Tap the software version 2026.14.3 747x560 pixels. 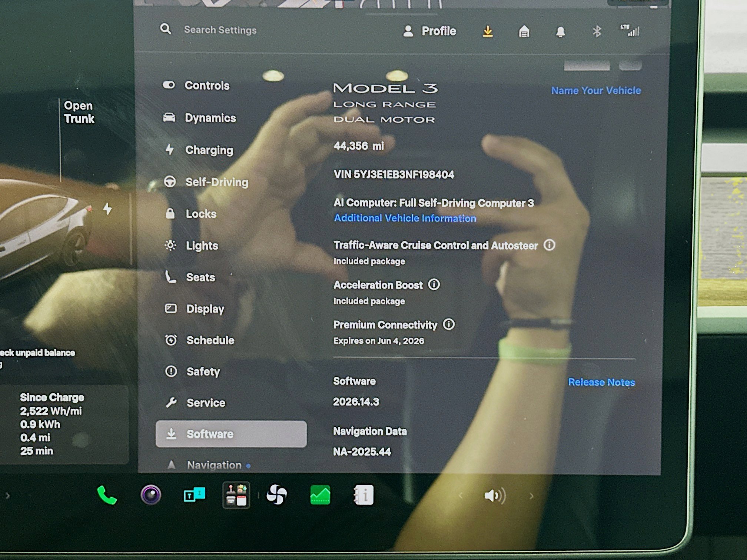point(356,402)
